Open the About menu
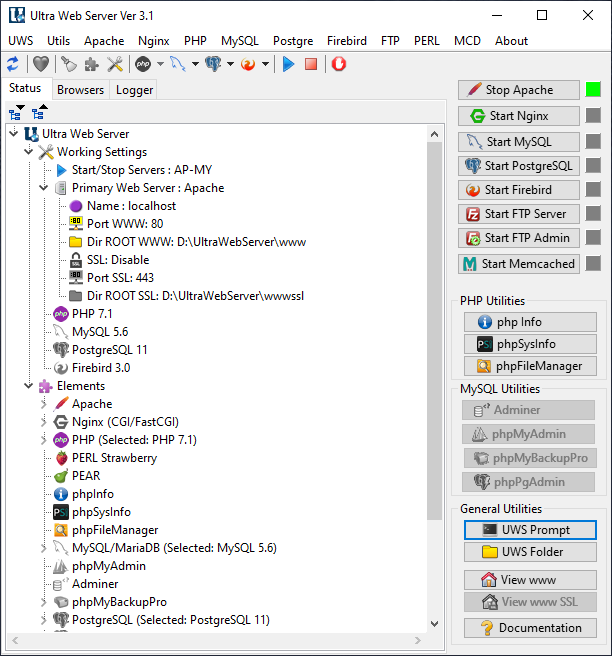Image resolution: width=612 pixels, height=656 pixels. [511, 41]
